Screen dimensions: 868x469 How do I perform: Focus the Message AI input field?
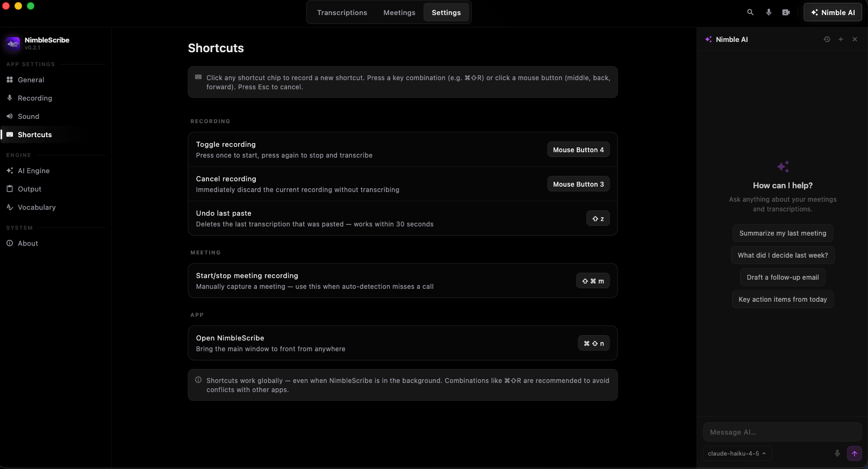click(x=782, y=432)
